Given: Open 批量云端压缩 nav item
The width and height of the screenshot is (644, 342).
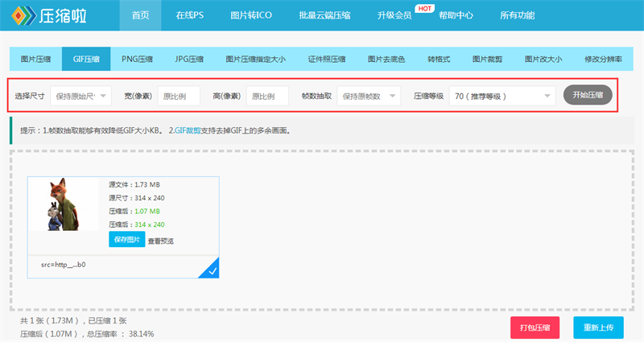Looking at the screenshot, I should point(324,15).
